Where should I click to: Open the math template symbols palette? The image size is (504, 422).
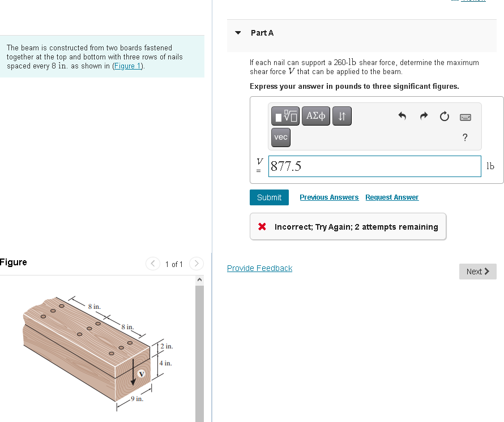click(286, 116)
